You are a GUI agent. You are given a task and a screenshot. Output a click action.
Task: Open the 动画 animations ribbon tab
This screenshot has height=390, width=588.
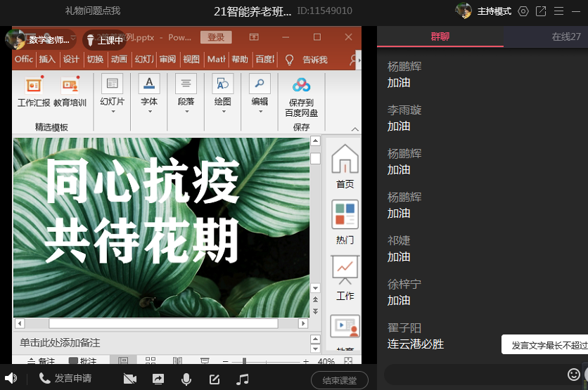[119, 59]
